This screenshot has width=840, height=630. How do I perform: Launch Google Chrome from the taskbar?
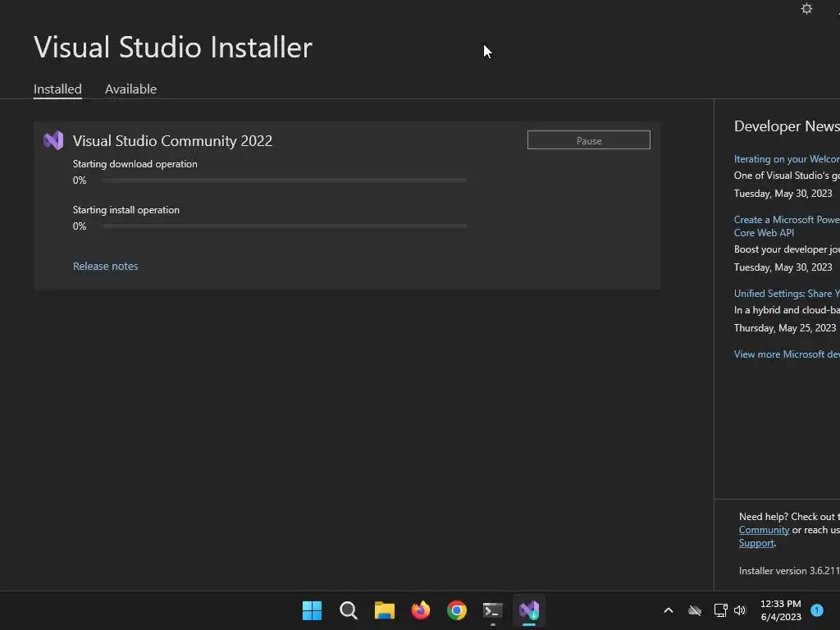pyautogui.click(x=456, y=610)
